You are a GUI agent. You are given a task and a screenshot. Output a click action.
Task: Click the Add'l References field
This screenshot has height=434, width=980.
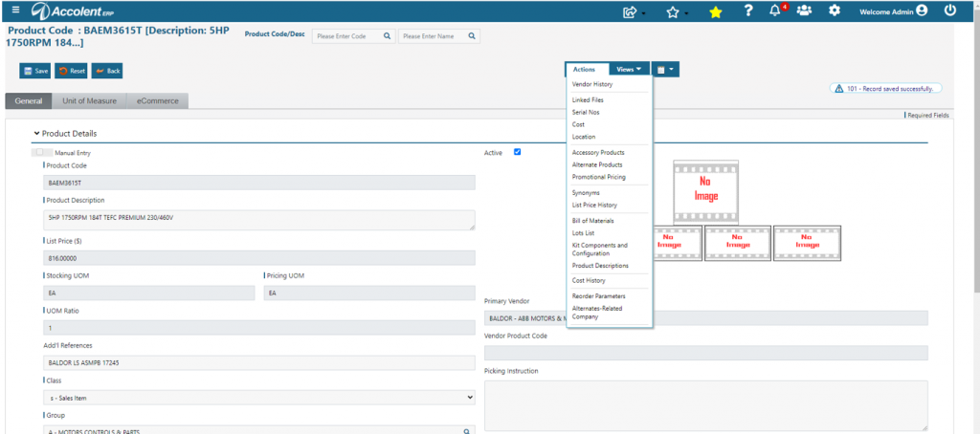coord(258,363)
